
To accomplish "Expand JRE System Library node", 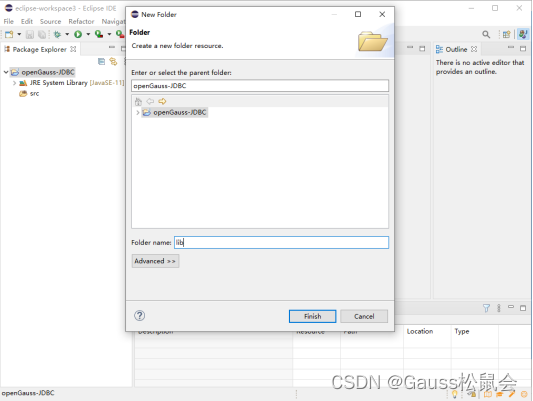I will pos(14,83).
